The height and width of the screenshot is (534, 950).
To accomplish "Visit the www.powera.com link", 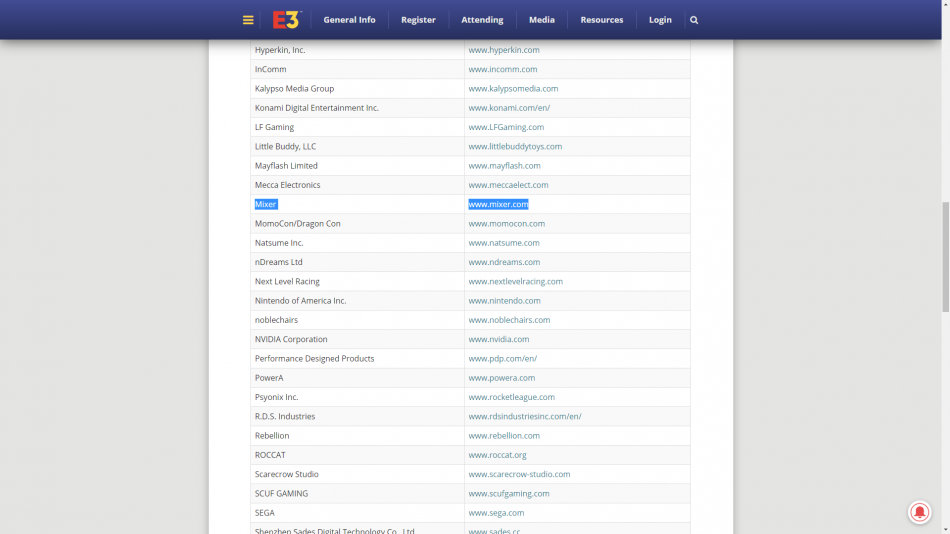I will click(502, 378).
